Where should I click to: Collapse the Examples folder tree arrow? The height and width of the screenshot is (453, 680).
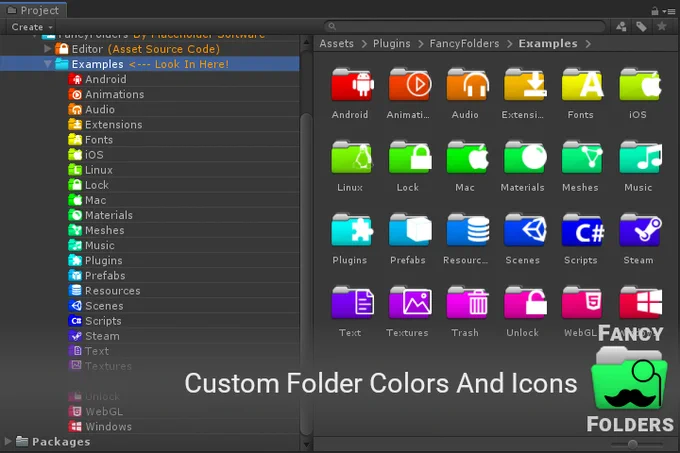click(48, 64)
